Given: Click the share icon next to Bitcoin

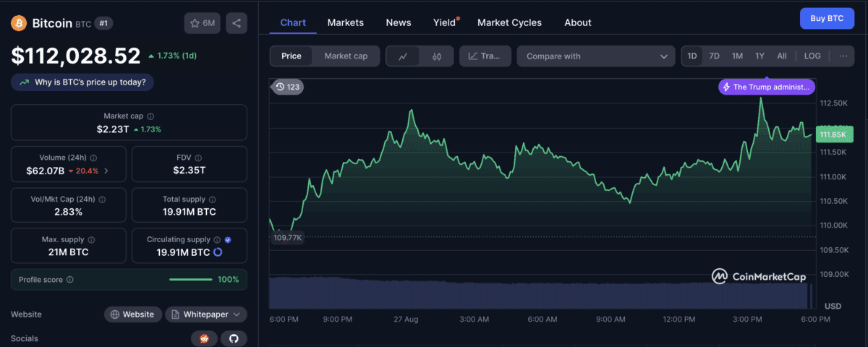Looking at the screenshot, I should click(x=237, y=23).
